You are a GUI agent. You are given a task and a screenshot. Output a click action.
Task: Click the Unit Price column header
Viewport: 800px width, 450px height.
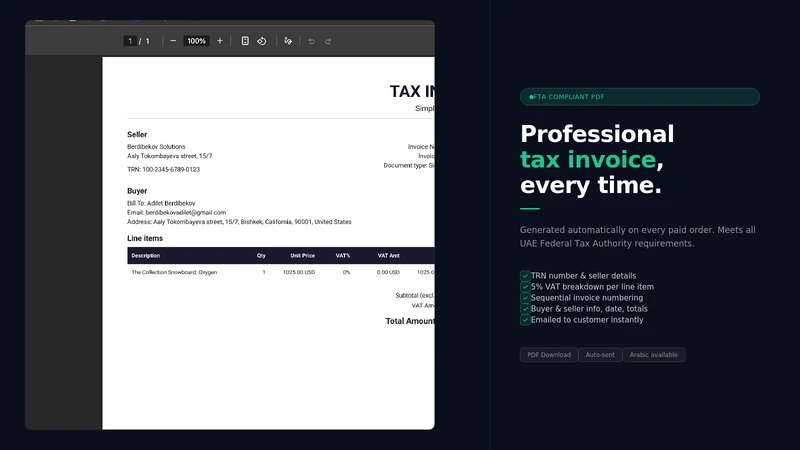[303, 256]
